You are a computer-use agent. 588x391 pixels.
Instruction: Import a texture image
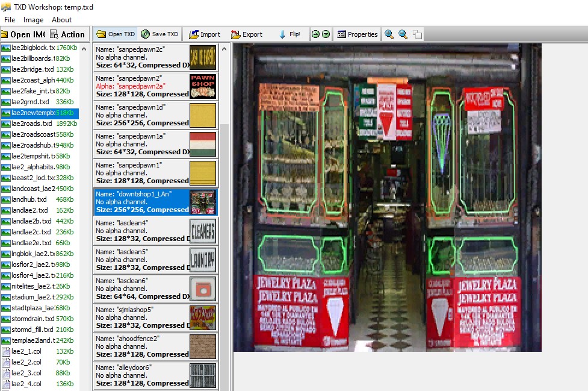click(205, 34)
